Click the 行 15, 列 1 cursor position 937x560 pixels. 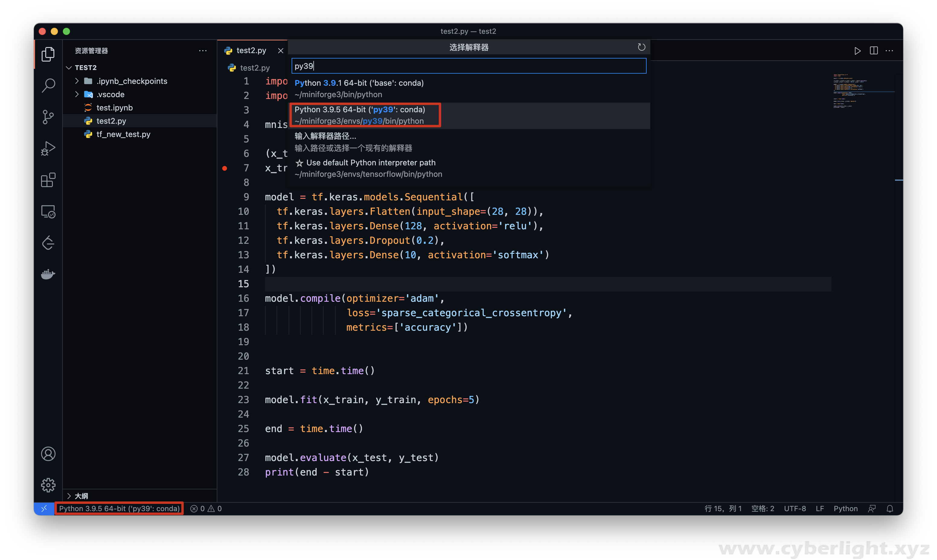[723, 509]
